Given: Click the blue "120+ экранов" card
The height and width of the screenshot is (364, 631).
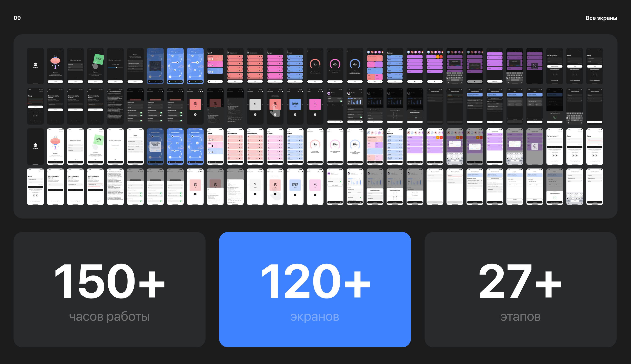Looking at the screenshot, I should point(315,289).
